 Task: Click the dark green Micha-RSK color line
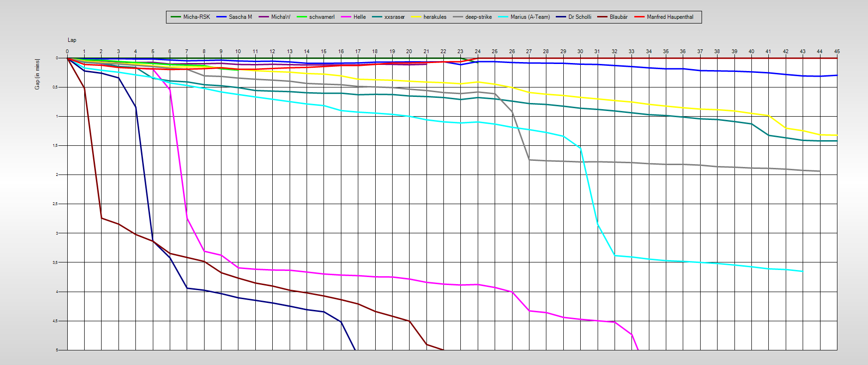point(176,17)
